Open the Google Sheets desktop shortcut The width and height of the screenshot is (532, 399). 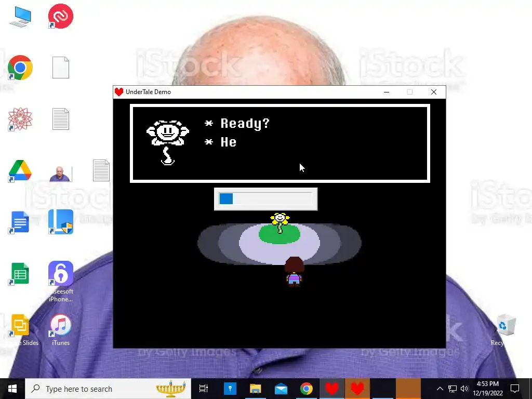(x=20, y=273)
